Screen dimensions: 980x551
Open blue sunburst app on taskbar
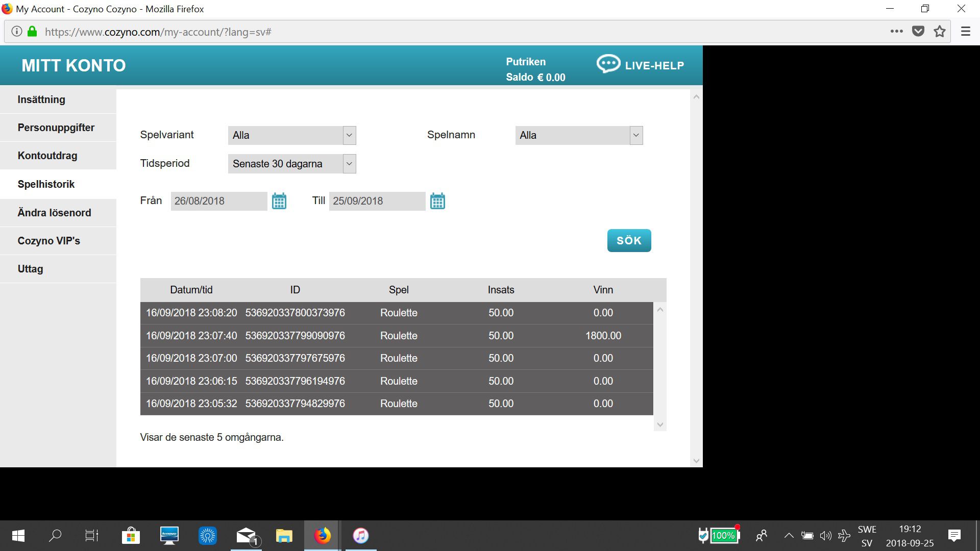click(x=208, y=536)
